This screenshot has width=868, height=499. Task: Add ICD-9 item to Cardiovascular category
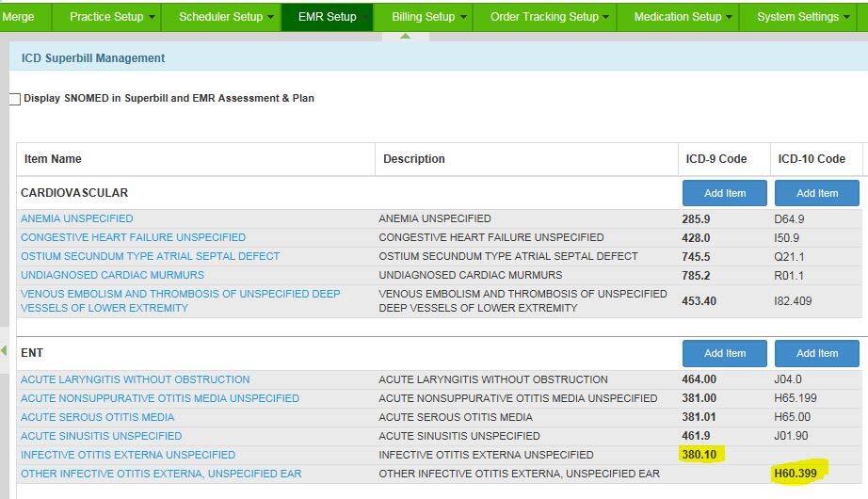(725, 193)
